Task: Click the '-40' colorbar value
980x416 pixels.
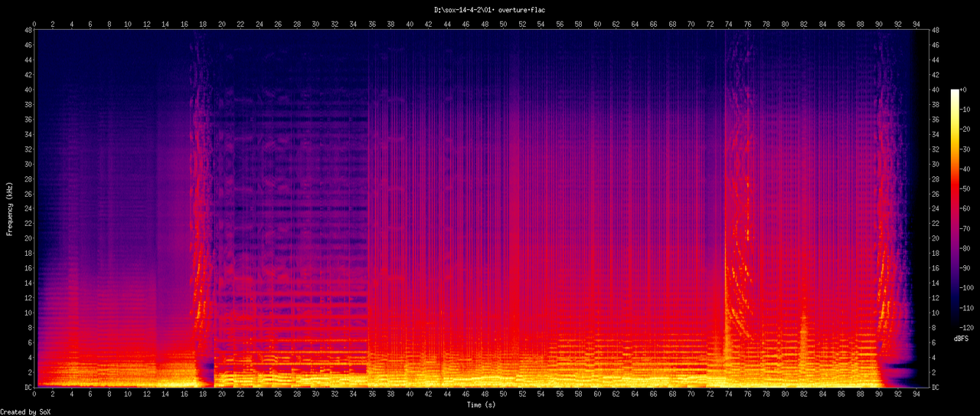Action: pos(966,169)
